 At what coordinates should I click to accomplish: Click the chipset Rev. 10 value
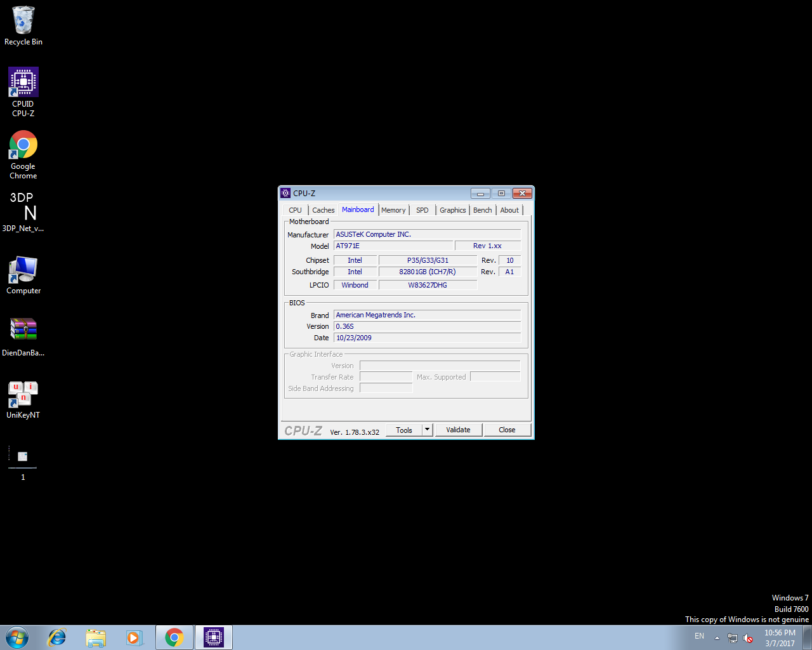click(509, 260)
